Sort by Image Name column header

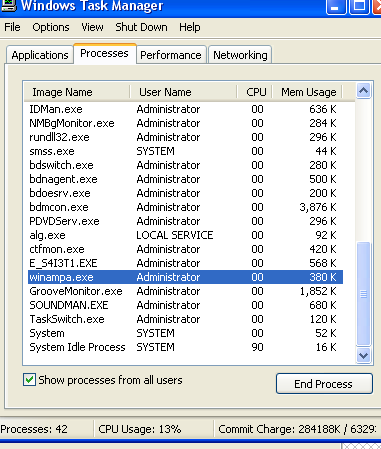(77, 92)
